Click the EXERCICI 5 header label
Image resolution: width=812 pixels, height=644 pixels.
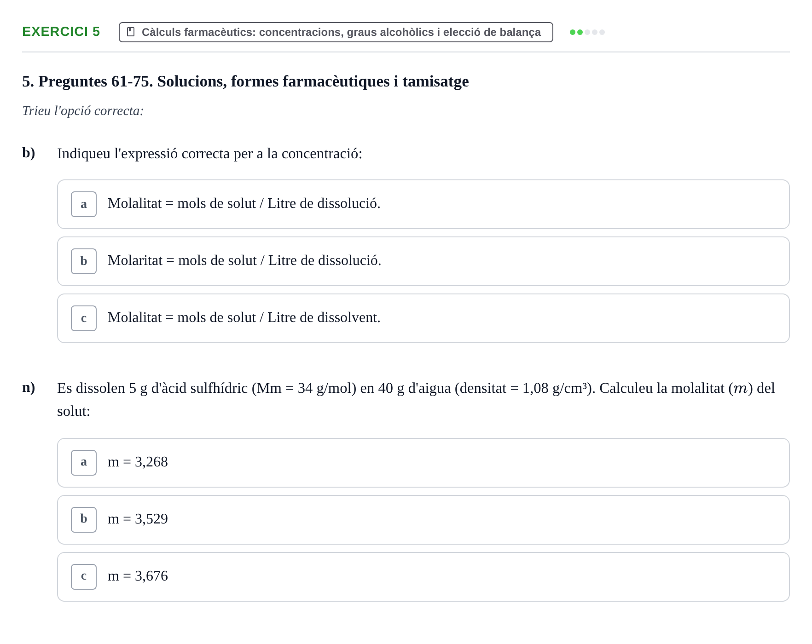(61, 31)
